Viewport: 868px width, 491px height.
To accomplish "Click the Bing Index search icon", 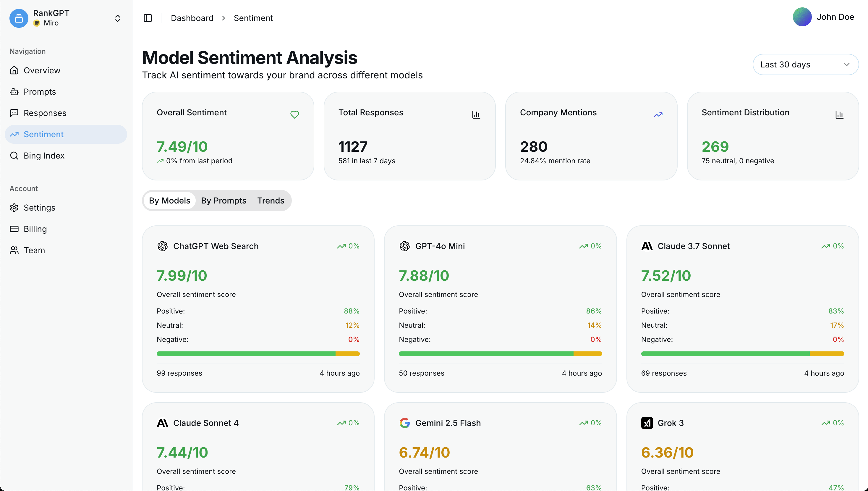I will pyautogui.click(x=14, y=156).
